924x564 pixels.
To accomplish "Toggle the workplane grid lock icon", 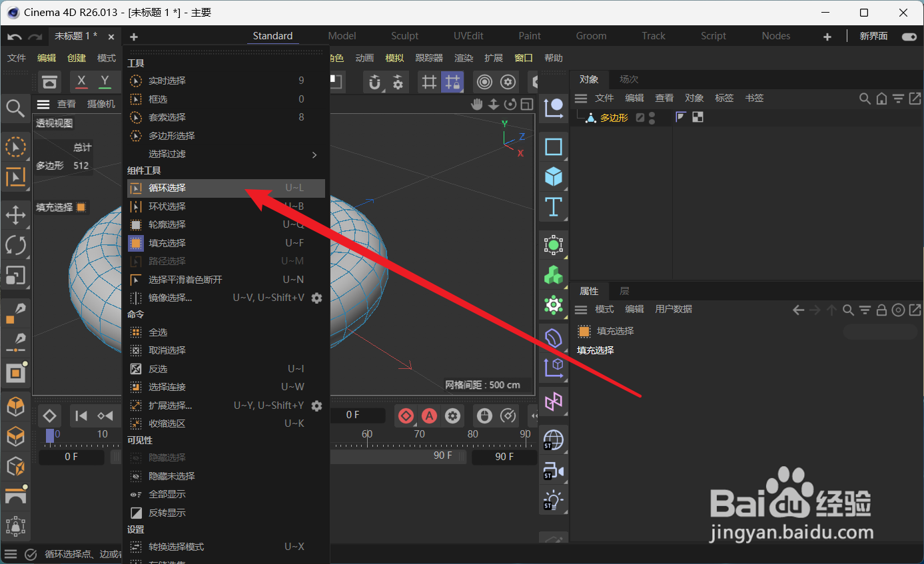I will click(452, 82).
